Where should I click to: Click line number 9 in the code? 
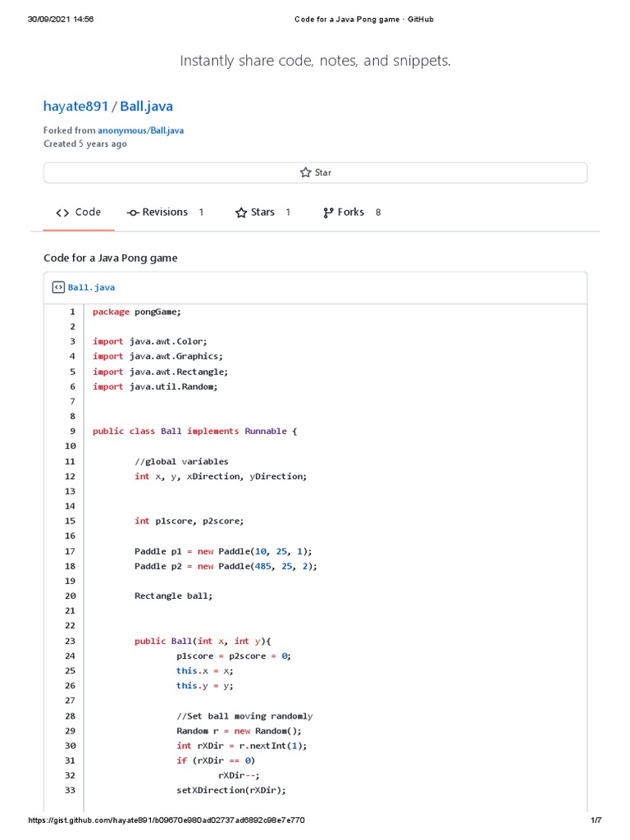pos(72,431)
